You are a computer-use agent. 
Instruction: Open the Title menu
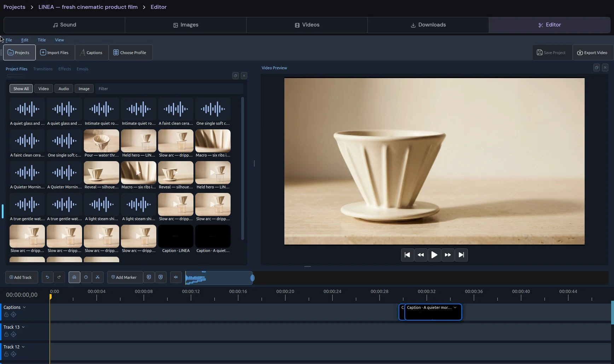click(42, 40)
